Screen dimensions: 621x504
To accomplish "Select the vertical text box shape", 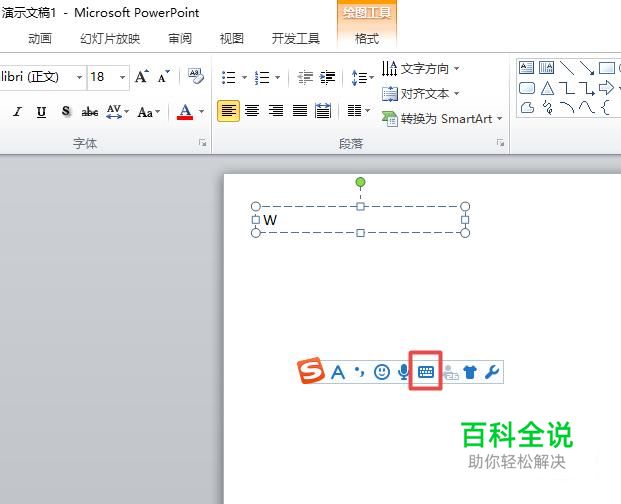I will (546, 68).
